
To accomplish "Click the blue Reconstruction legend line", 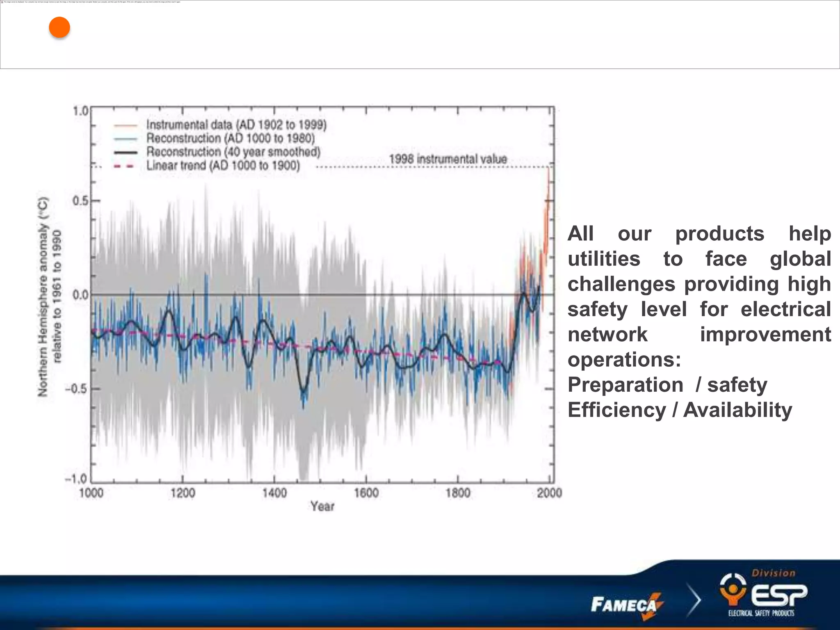I will (125, 139).
